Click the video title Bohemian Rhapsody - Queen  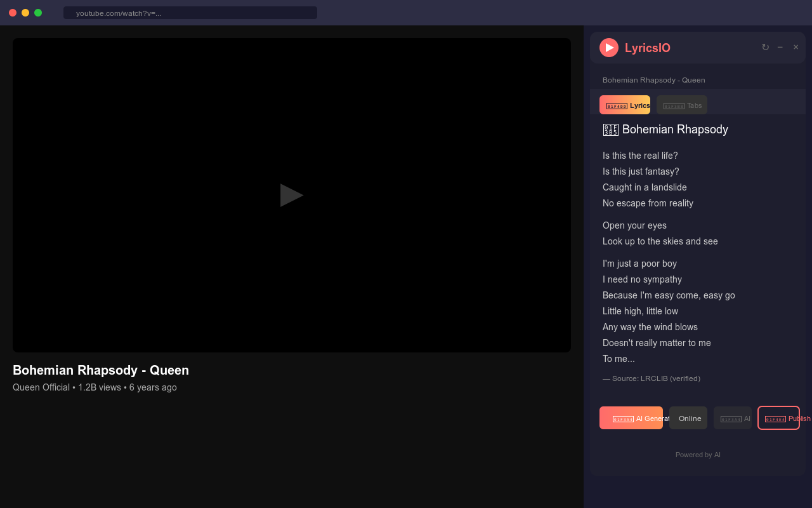(x=101, y=370)
